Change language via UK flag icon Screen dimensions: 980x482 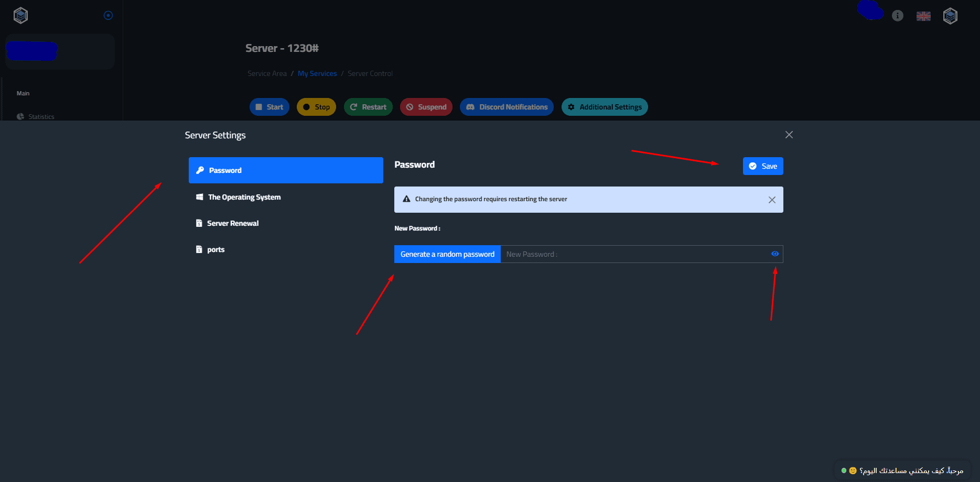[x=923, y=16]
